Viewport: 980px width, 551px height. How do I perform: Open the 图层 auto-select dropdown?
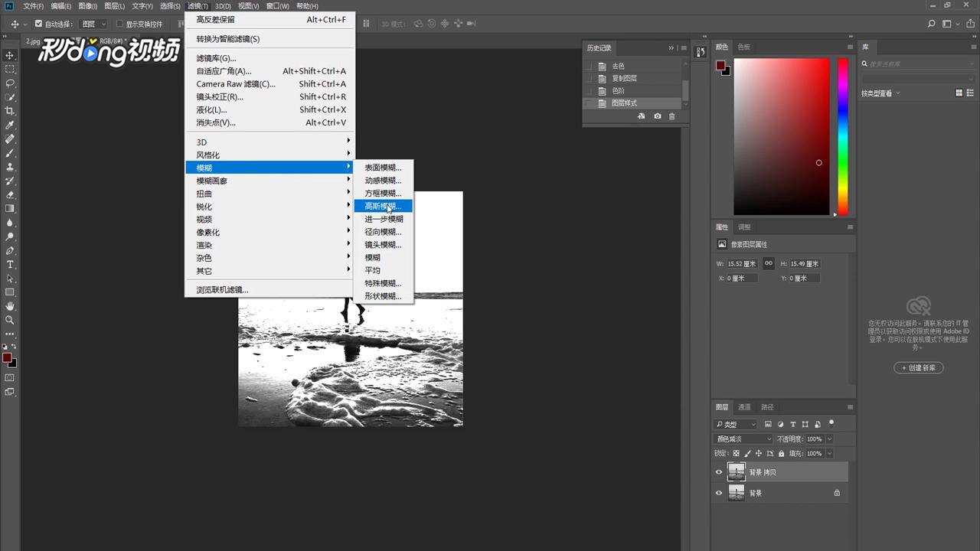[x=93, y=24]
